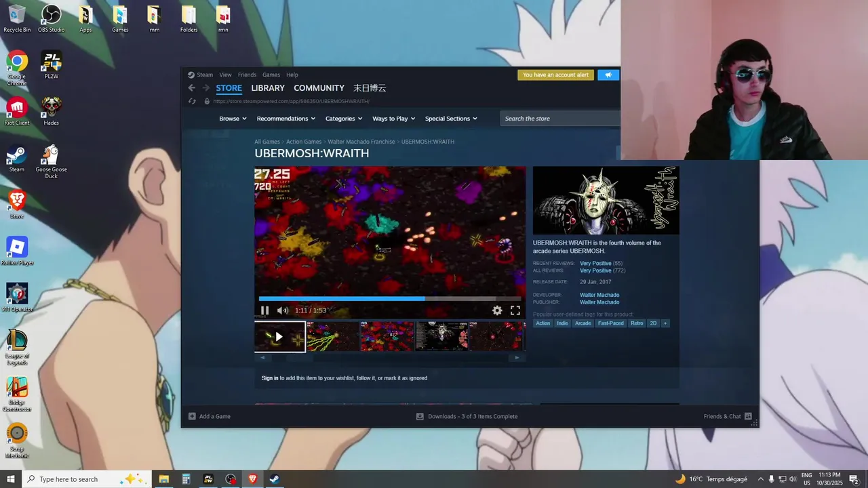
Task: Mute the trailer video audio
Action: point(283,310)
